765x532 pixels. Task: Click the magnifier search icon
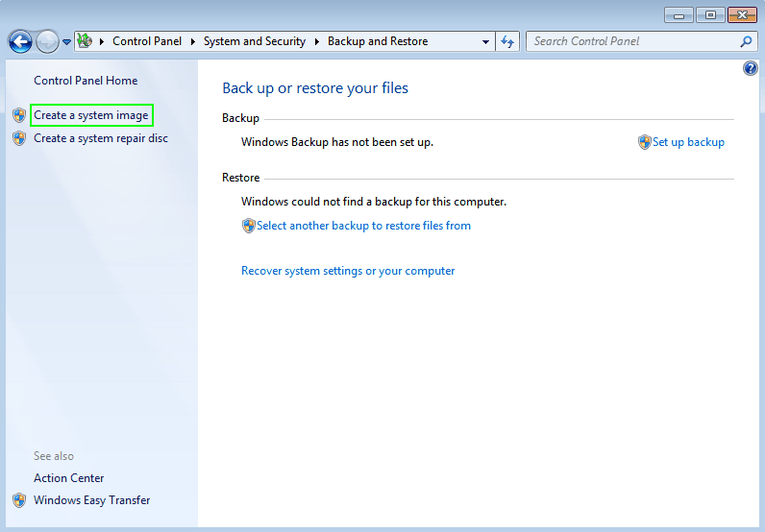pos(746,41)
